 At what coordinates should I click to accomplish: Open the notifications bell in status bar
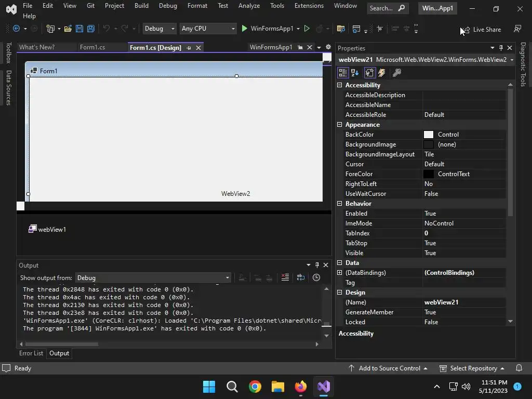(519, 368)
